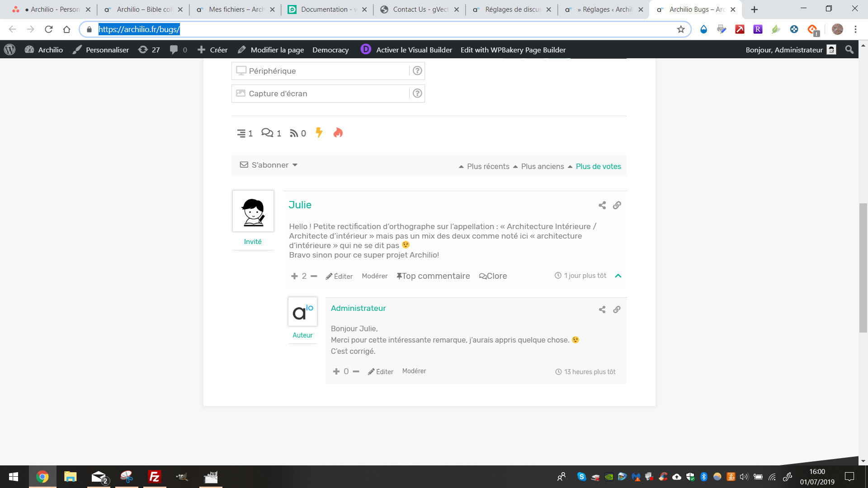Downvote Julie's comment with the minus

[314, 276]
